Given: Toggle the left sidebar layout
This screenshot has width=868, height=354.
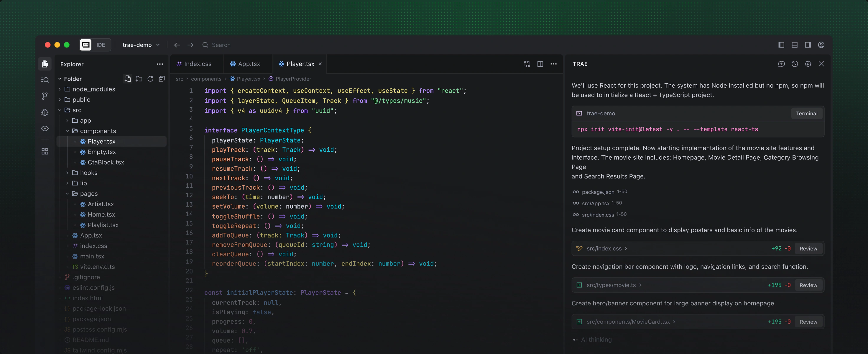Looking at the screenshot, I should pyautogui.click(x=781, y=45).
